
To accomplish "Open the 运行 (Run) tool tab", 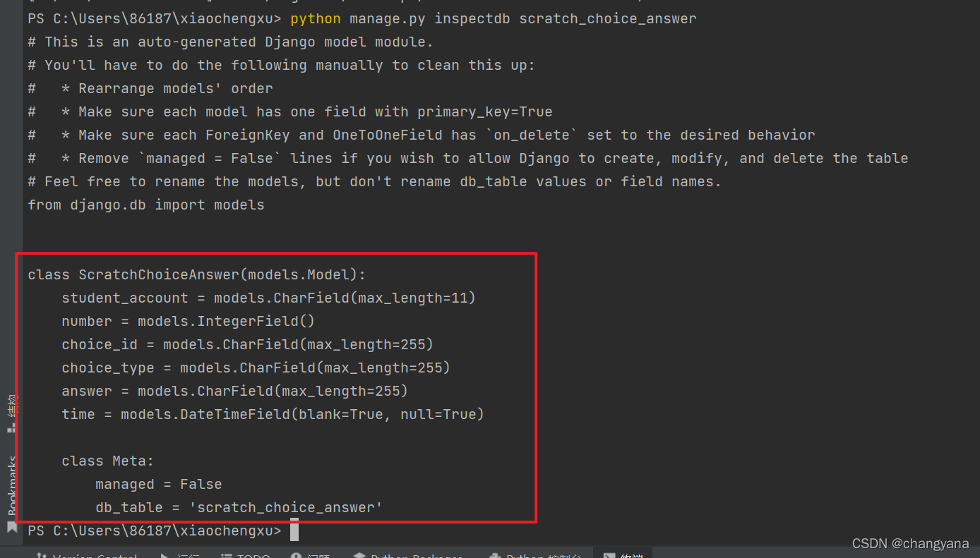I will (180, 555).
